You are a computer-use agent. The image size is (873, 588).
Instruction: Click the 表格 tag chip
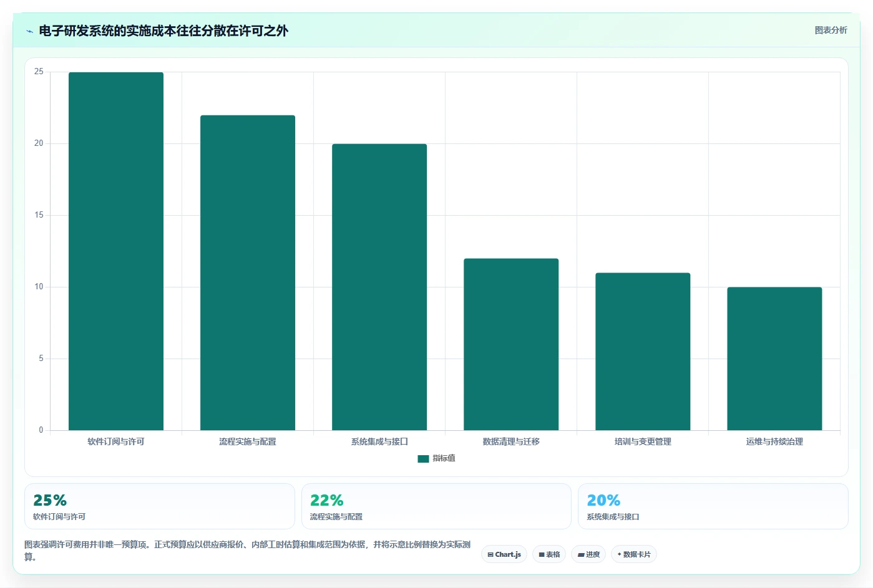[x=549, y=554]
